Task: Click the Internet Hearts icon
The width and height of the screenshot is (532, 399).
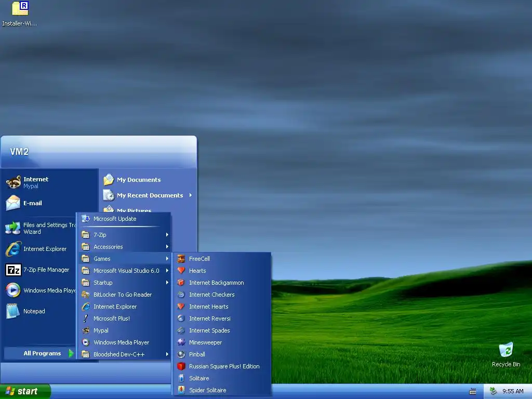Action: [x=181, y=307]
